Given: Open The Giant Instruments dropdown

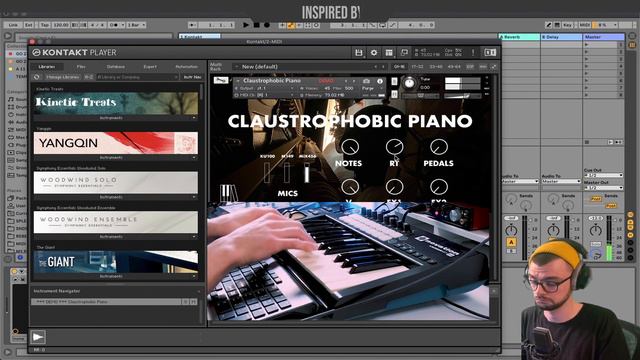Looking at the screenshot, I should pos(116,276).
